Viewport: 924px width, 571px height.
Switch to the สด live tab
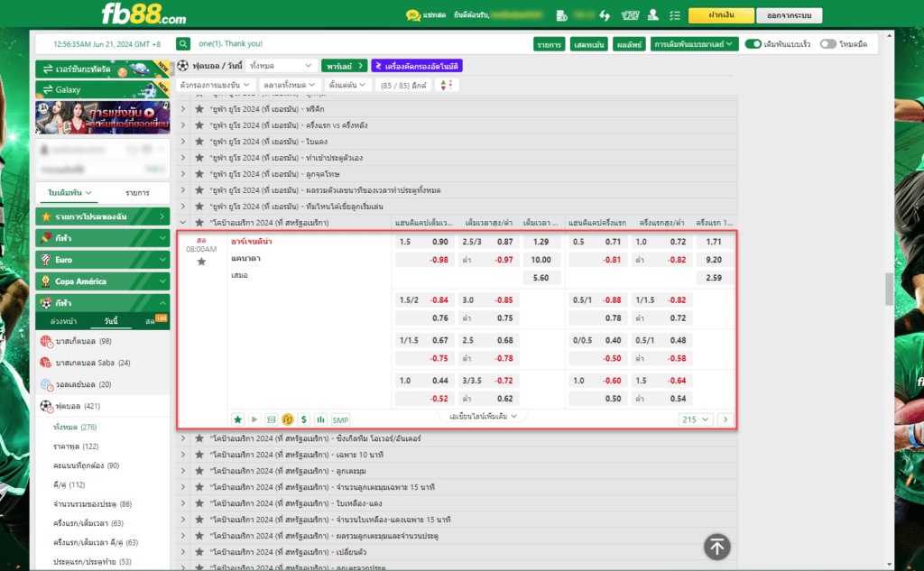point(150,321)
